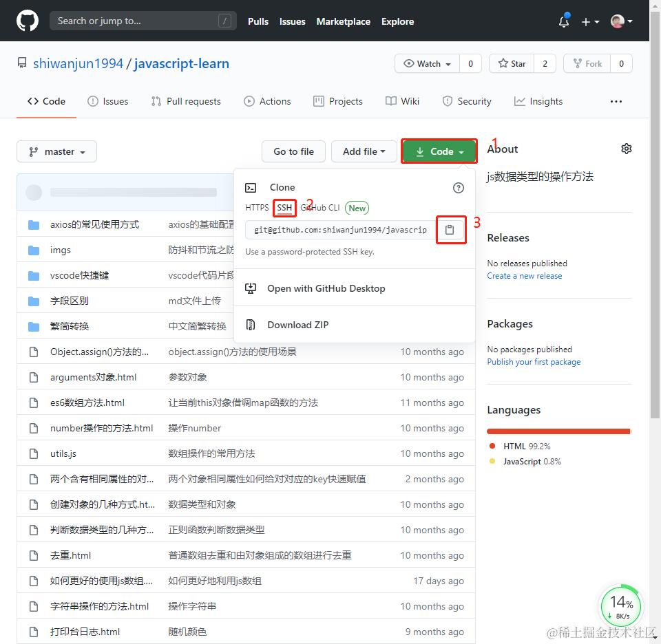Screen dimensions: 661x644
Task: Click the red languages bar
Action: tap(558, 431)
